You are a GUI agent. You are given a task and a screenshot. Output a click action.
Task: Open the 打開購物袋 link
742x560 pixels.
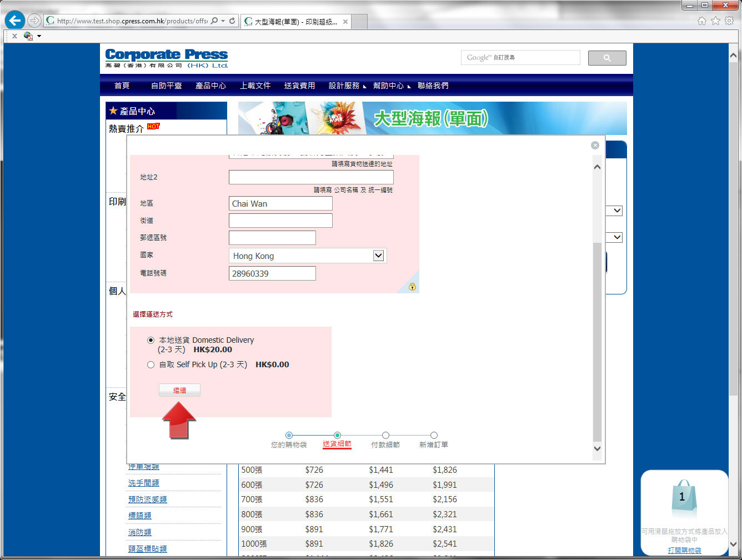[x=684, y=550]
